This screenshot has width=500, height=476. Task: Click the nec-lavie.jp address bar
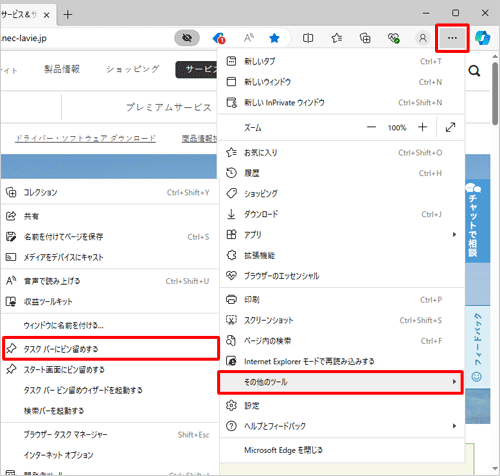pyautogui.click(x=87, y=38)
